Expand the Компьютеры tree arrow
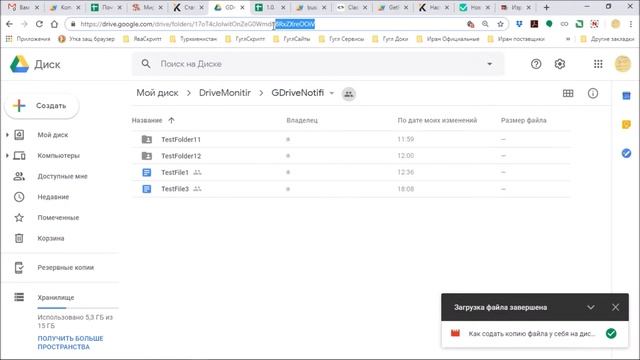 (x=7, y=156)
